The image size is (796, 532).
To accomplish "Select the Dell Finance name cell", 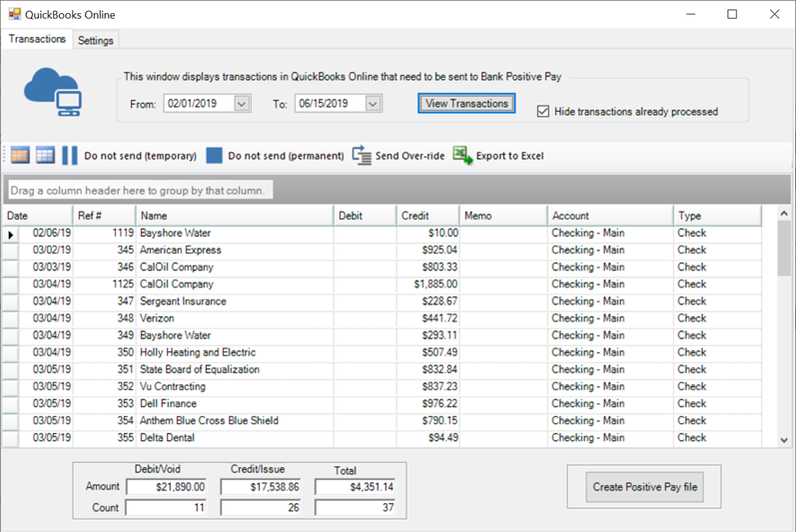I will (235, 403).
